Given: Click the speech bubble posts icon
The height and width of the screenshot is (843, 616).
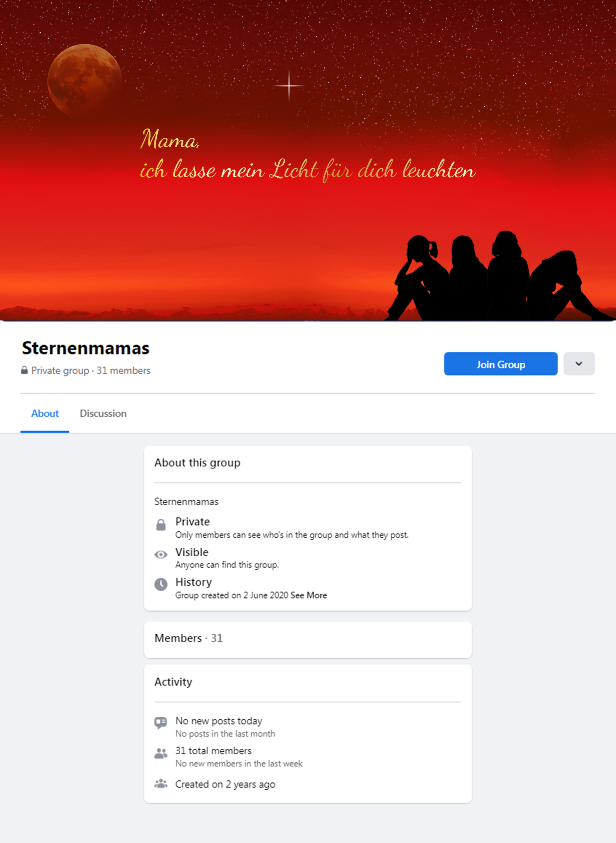Looking at the screenshot, I should point(161,722).
